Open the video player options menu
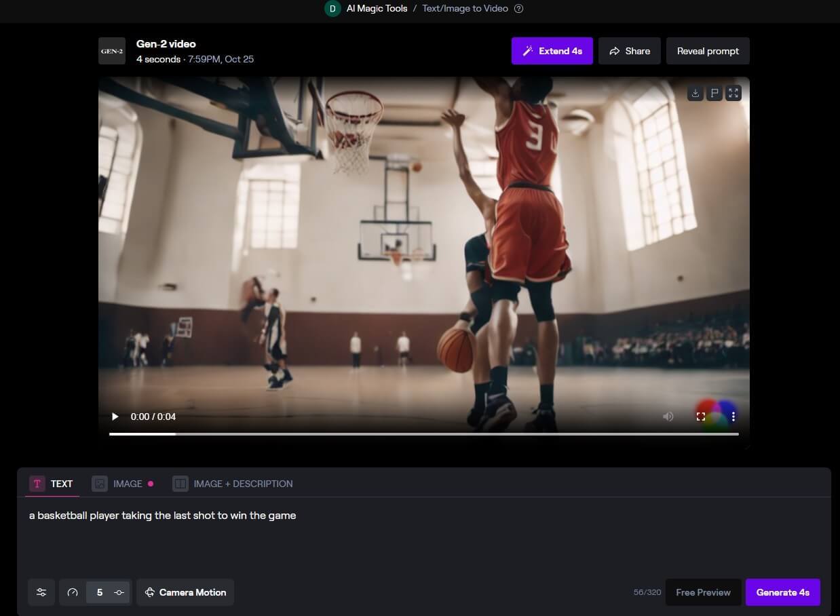This screenshot has width=840, height=616. click(x=733, y=417)
